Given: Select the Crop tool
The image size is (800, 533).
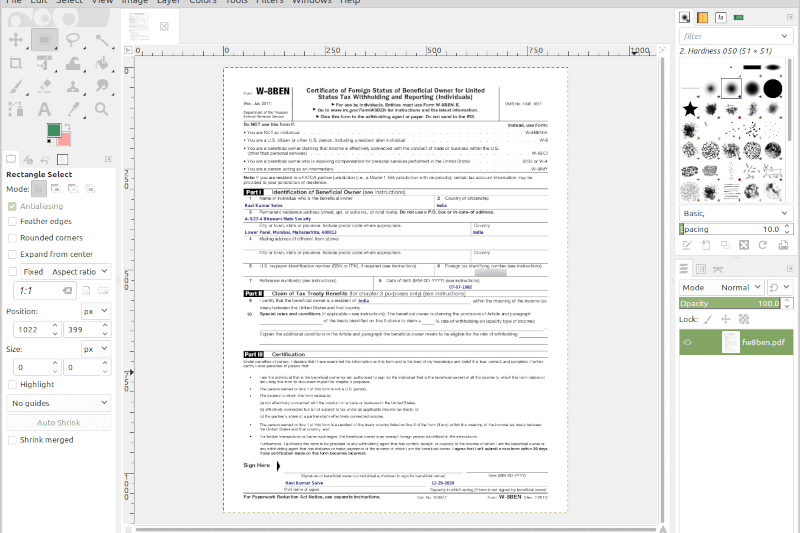Looking at the screenshot, I should tap(15, 63).
